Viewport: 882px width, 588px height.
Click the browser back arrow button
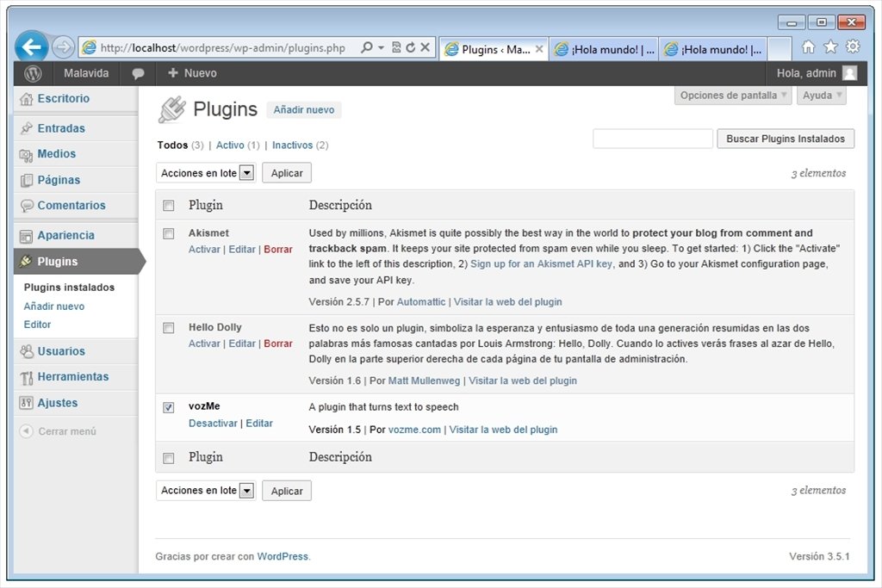point(32,47)
